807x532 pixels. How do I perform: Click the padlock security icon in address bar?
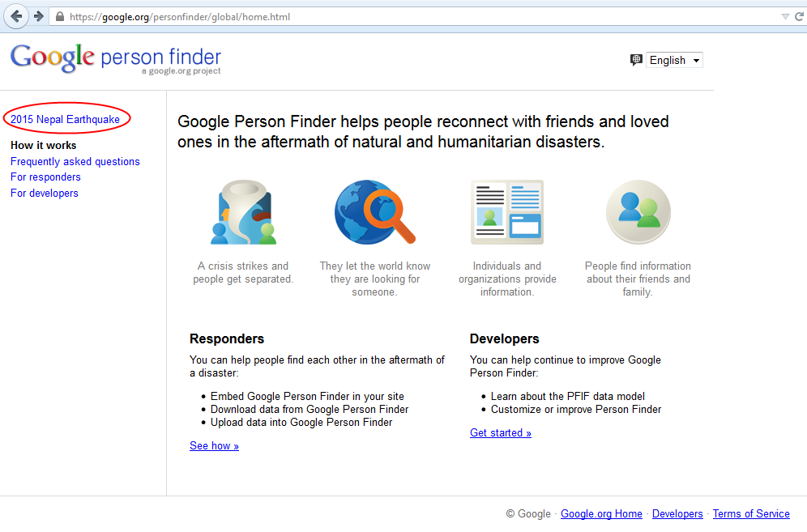click(x=60, y=16)
